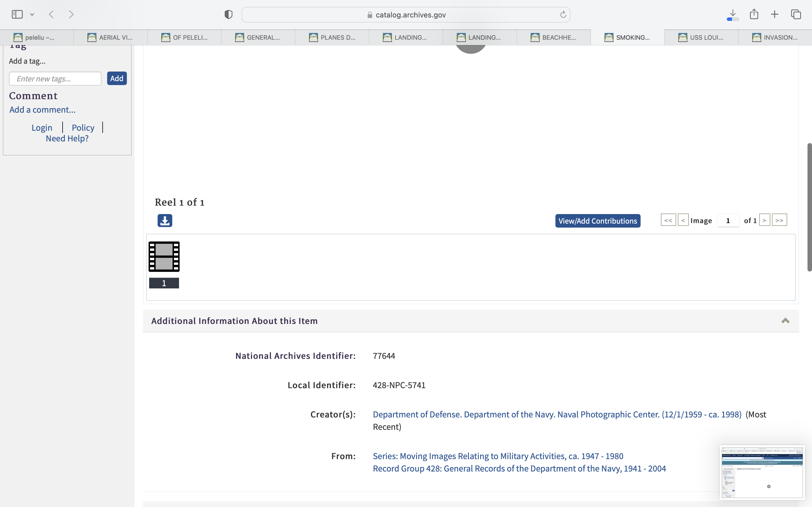The height and width of the screenshot is (507, 812).
Task: Click the privacy shield icon
Action: tap(228, 14)
